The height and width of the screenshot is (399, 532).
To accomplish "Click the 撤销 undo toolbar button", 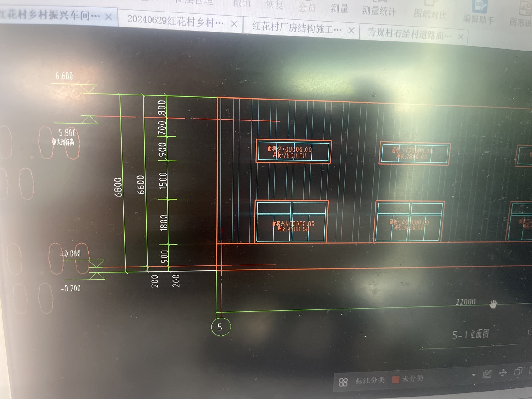I will click(x=242, y=4).
